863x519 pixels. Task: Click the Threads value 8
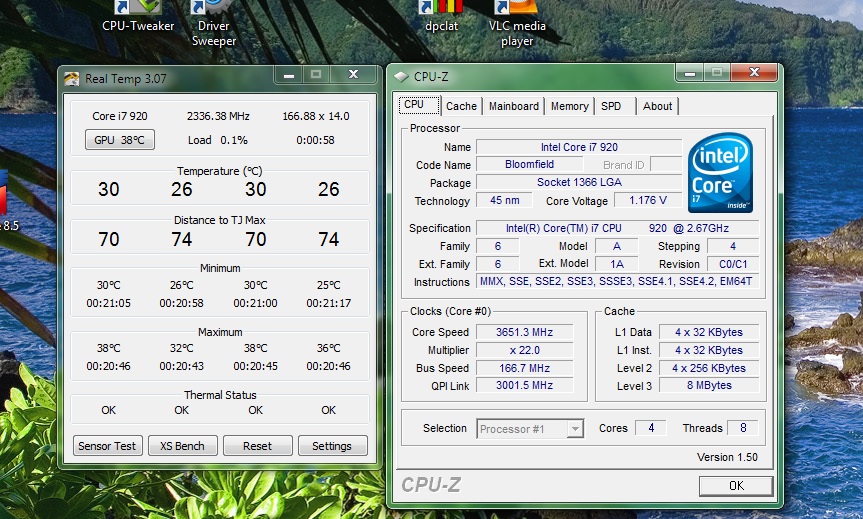coord(742,428)
